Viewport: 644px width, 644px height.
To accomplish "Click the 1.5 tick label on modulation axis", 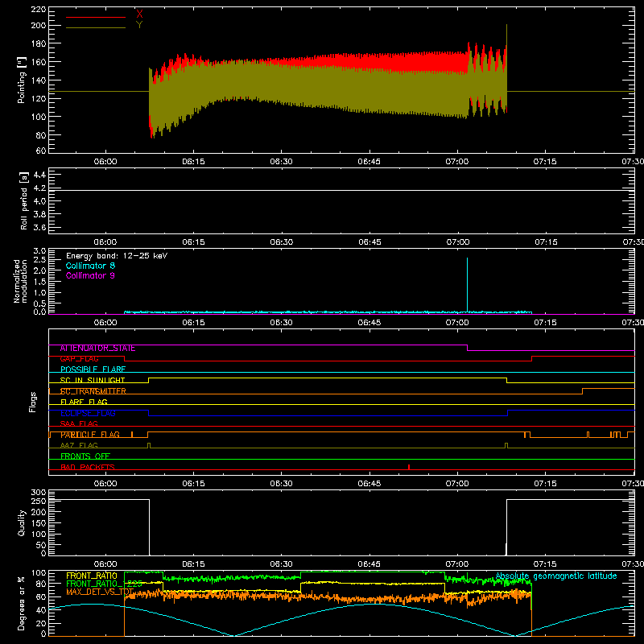I will (39, 282).
